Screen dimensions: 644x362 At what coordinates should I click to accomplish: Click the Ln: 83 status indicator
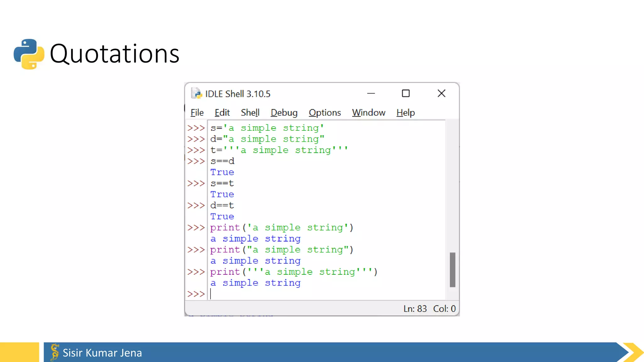click(x=415, y=309)
